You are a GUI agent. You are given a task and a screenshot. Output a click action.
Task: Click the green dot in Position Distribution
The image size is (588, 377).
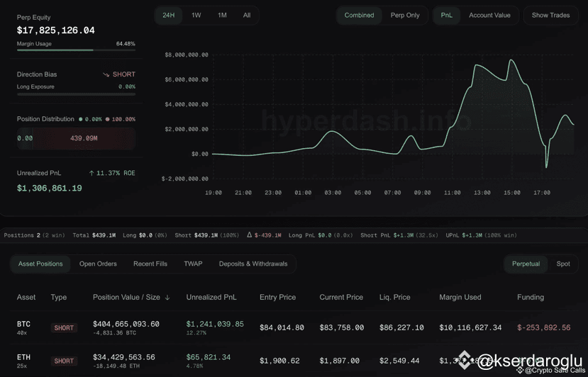tap(81, 119)
